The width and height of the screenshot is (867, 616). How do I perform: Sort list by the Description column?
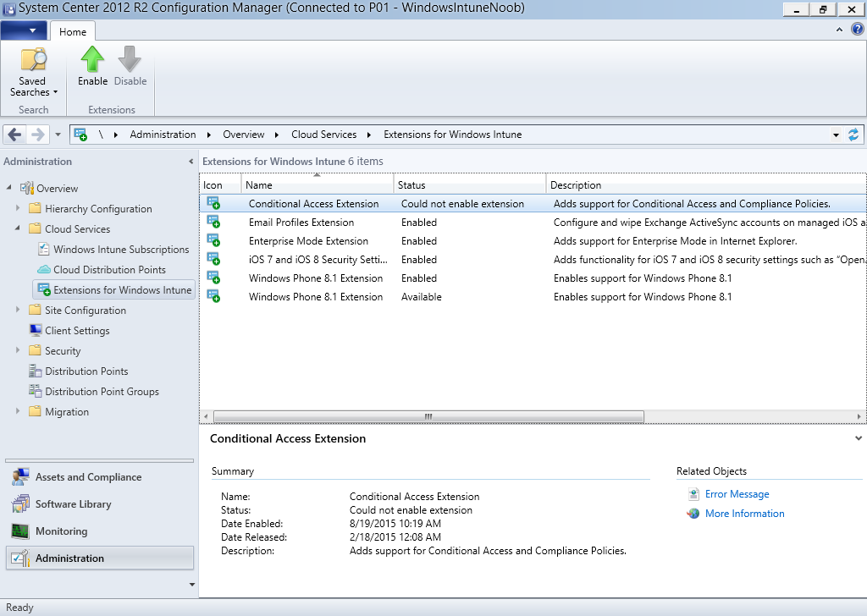point(706,185)
